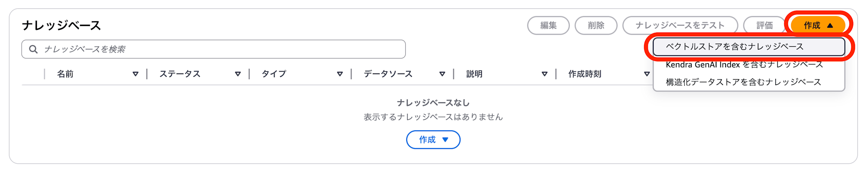868x174 pixels.
Task: Sort by タイプ column arrow
Action: (340, 74)
